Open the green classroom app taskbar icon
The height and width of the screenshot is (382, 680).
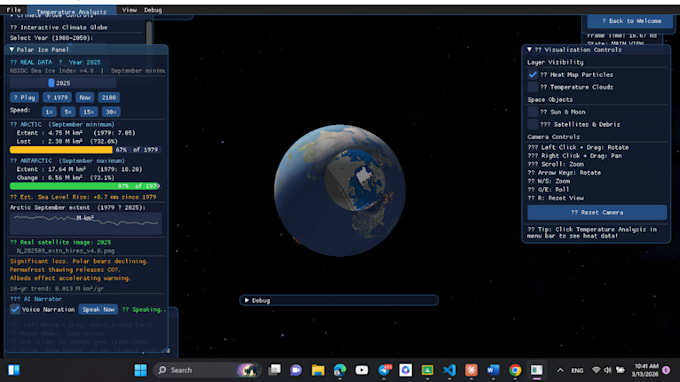[427, 370]
